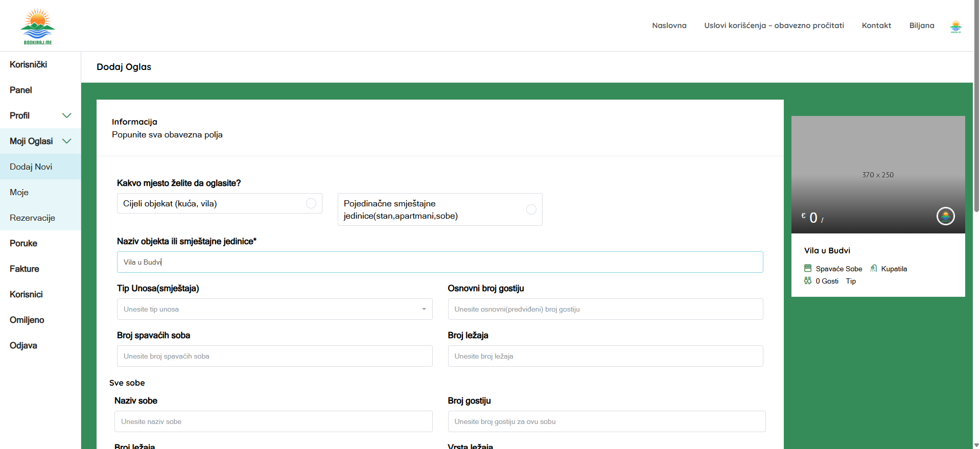Open Rezervacije in the sidebar
Viewport: 980px width, 449px height.
[32, 218]
